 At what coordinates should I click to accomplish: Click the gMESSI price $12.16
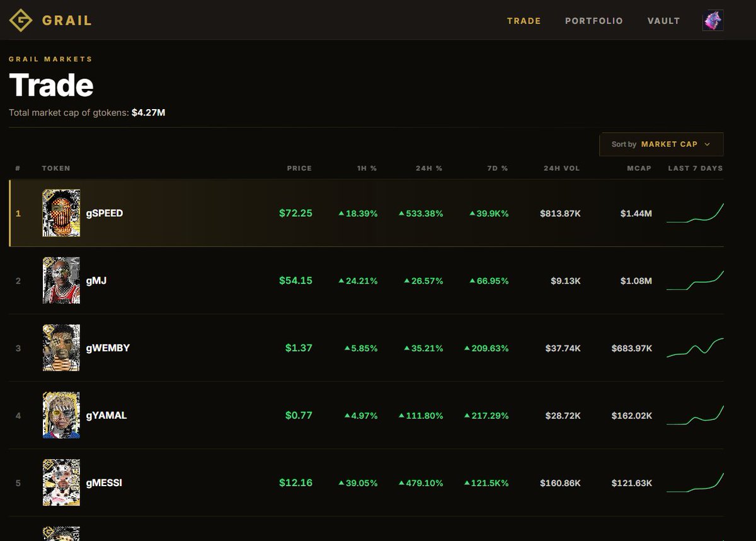(295, 483)
